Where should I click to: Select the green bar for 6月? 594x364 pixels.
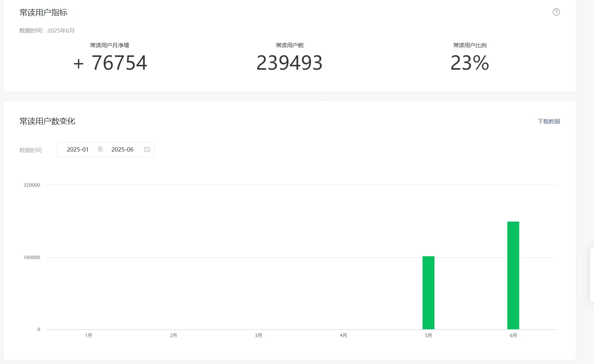[513, 275]
